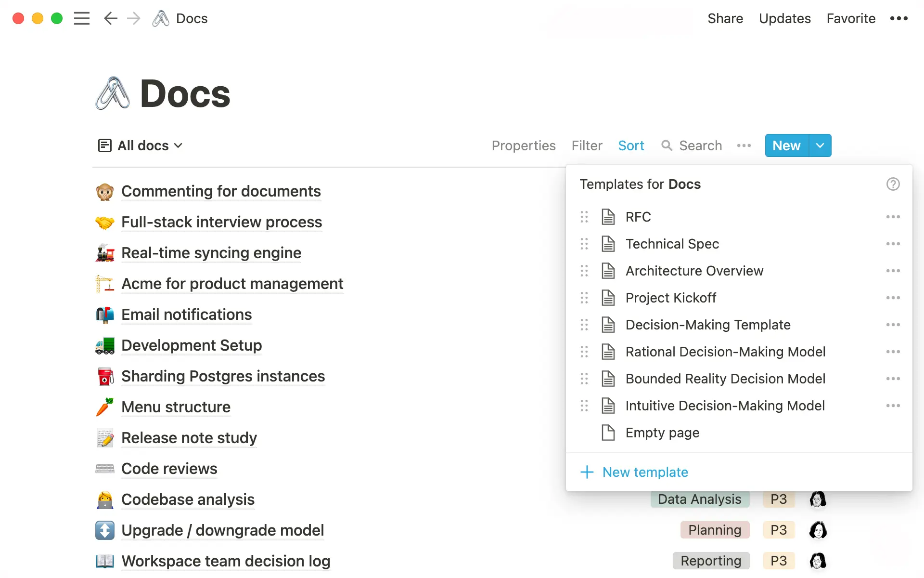Grab the drag handle beside Project Kickoff
The width and height of the screenshot is (924, 578).
(585, 298)
